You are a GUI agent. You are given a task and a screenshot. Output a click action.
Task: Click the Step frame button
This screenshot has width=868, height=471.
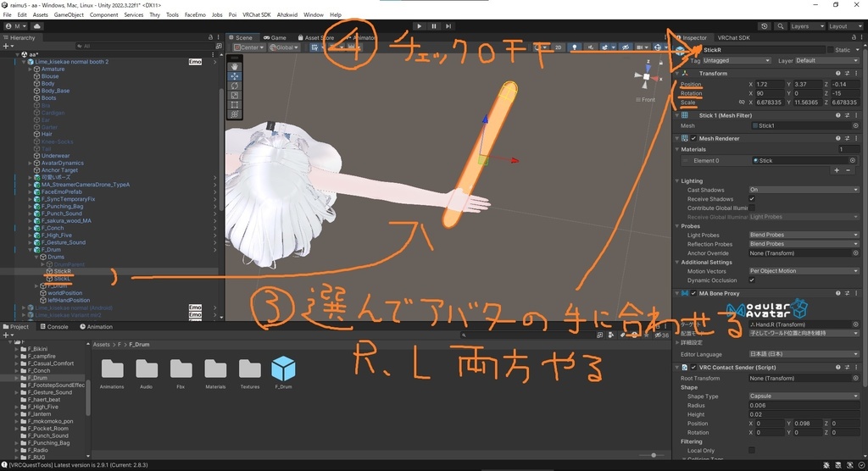[448, 26]
